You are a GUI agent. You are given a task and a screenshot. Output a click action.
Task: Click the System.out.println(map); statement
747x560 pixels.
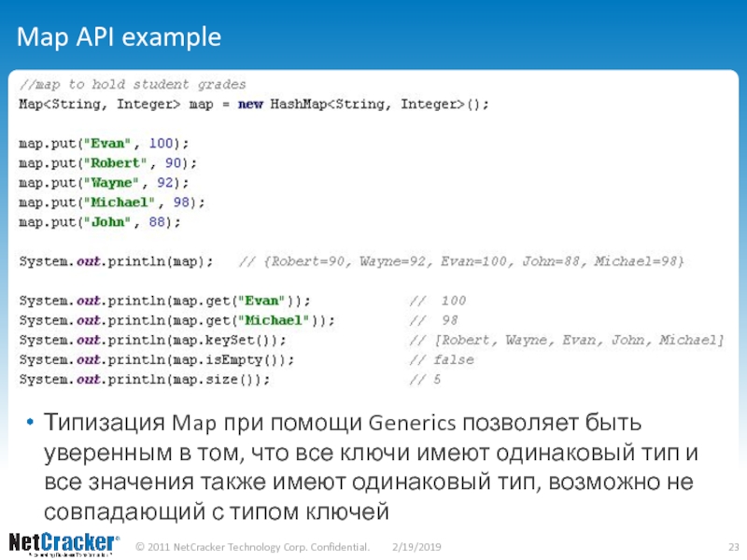[x=116, y=261]
